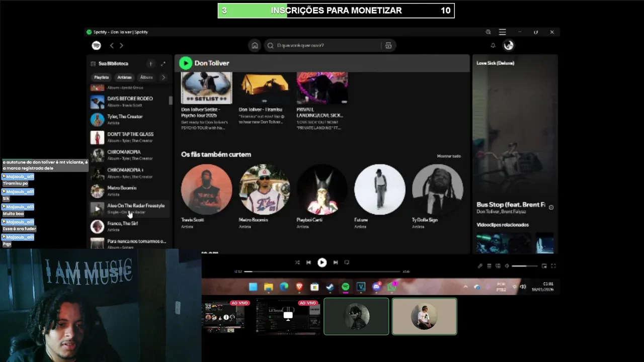
Task: Open the first CHROMAKOPIA album entry
Action: click(129, 155)
